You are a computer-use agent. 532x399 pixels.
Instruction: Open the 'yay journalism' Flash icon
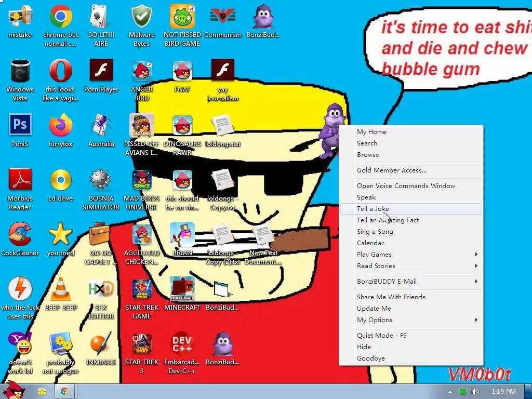[223, 70]
